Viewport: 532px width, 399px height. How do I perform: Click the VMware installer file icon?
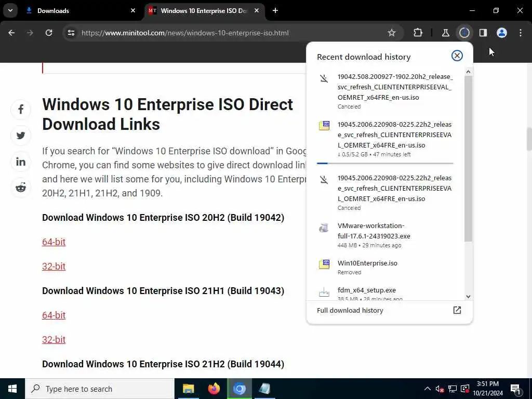pyautogui.click(x=324, y=228)
